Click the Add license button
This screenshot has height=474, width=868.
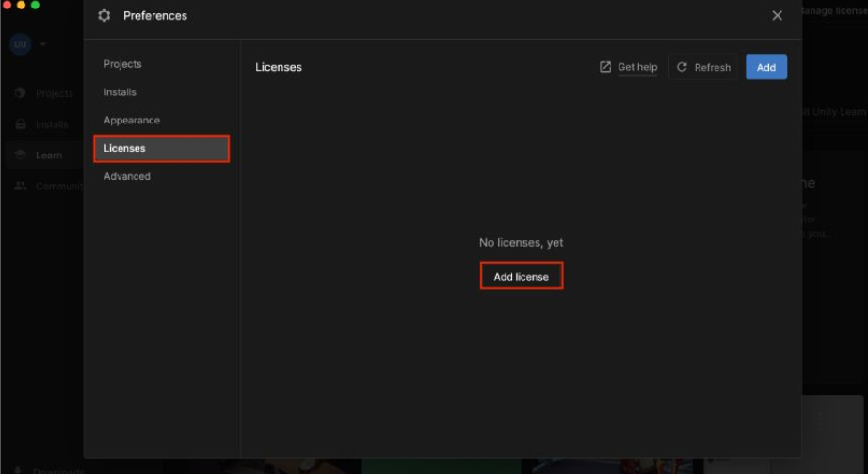point(522,276)
